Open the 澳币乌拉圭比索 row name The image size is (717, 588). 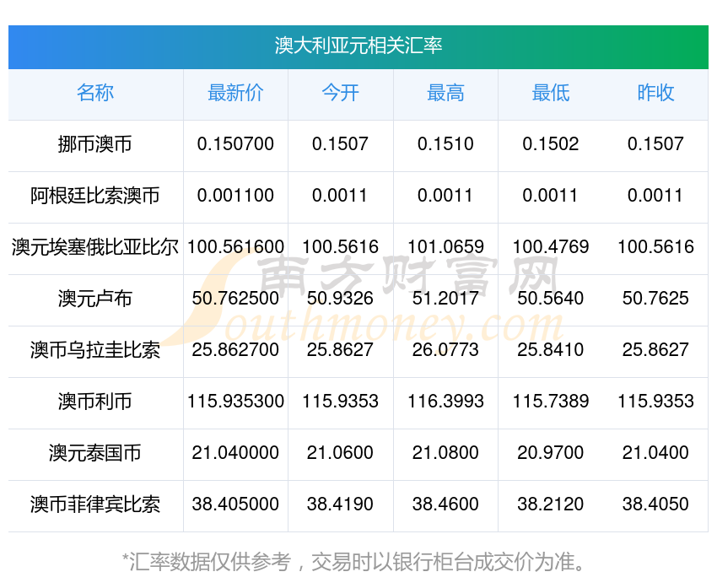(95, 350)
